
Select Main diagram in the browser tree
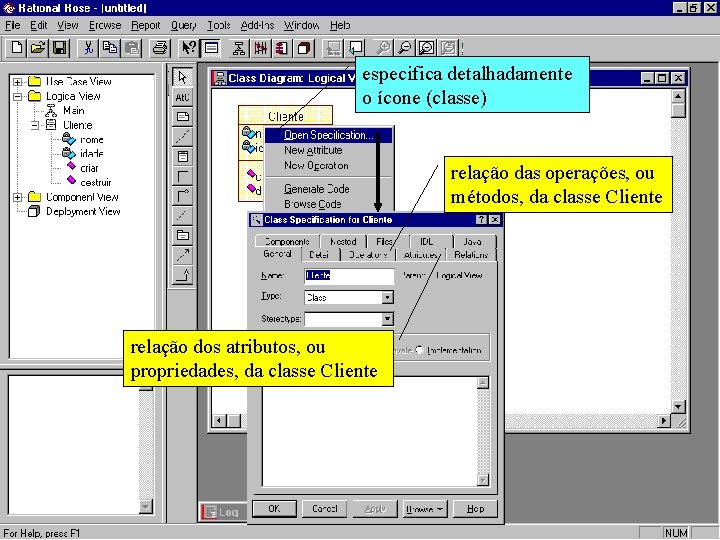coord(73,111)
